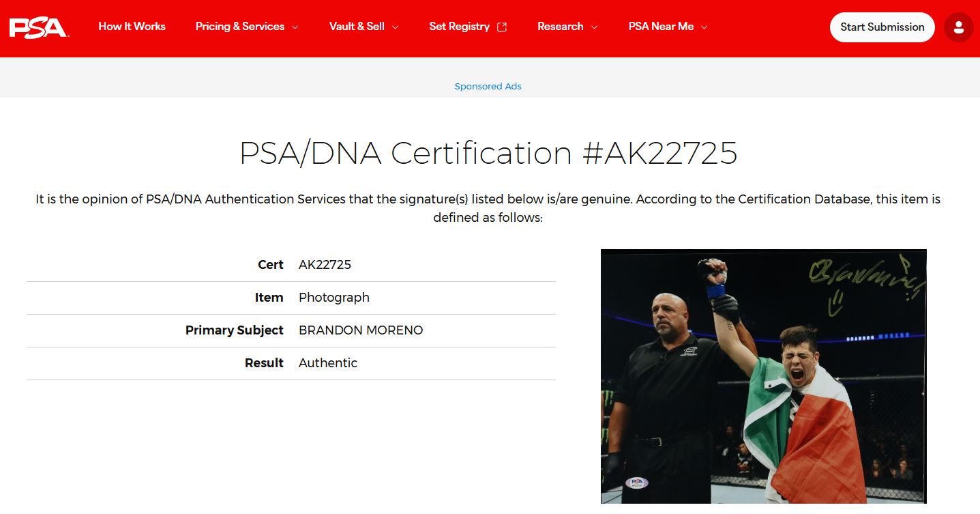Screen dimensions: 980x514
Task: Select the Set Registry menu label
Action: tap(459, 27)
